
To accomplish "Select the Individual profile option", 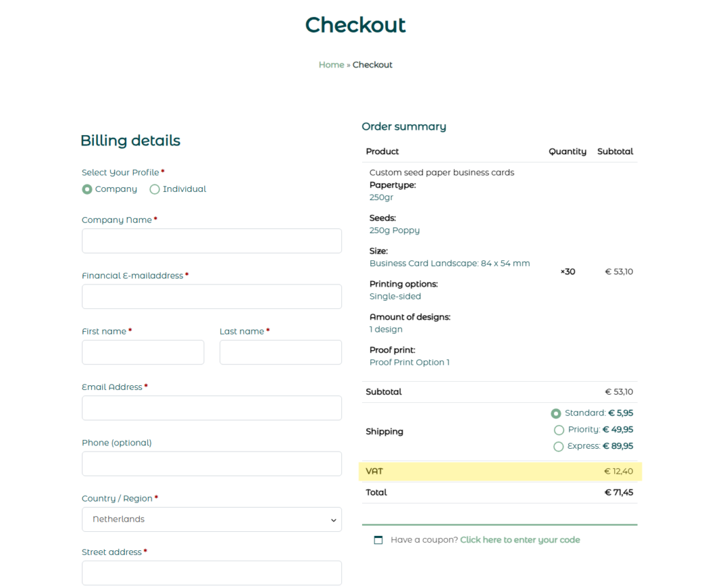I will [154, 189].
